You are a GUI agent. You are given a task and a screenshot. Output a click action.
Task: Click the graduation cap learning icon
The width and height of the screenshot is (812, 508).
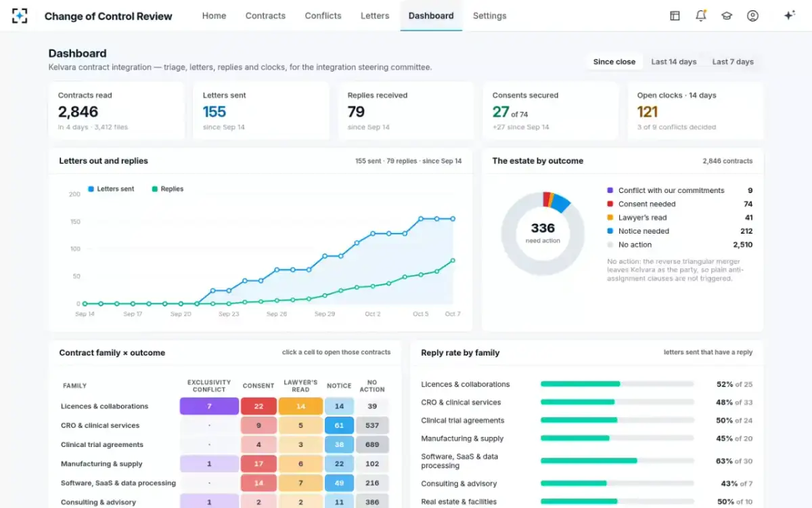(727, 16)
